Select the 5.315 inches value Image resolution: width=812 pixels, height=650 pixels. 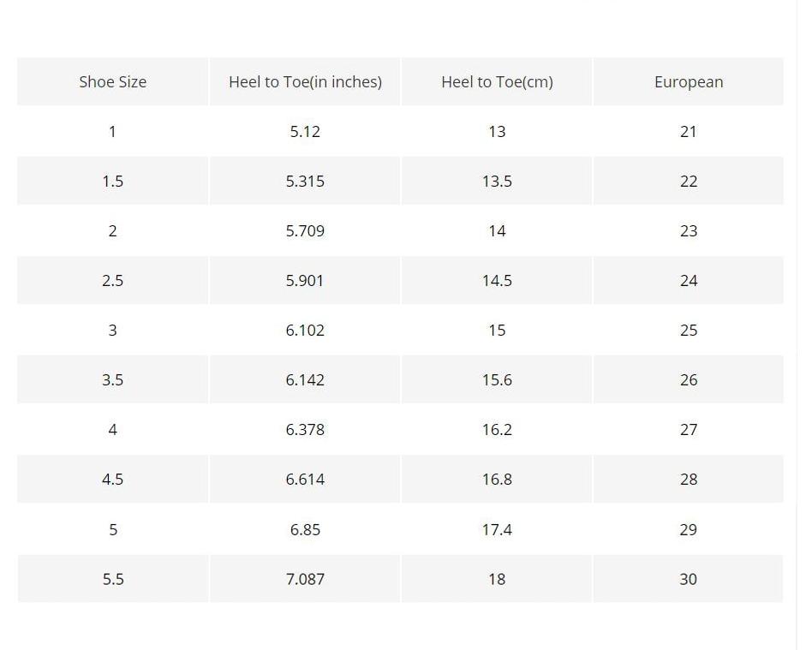(305, 182)
